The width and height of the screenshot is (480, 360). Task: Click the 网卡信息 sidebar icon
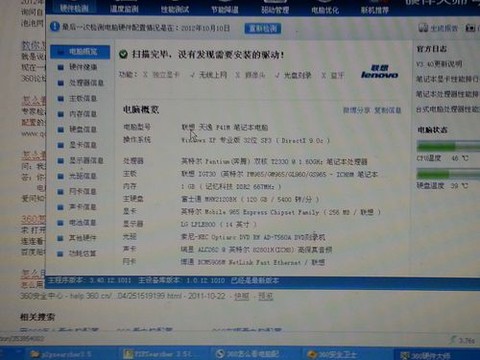click(x=60, y=192)
